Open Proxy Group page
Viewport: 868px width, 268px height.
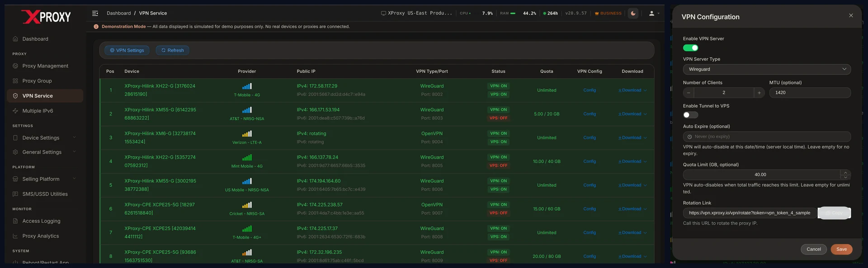click(x=45, y=81)
